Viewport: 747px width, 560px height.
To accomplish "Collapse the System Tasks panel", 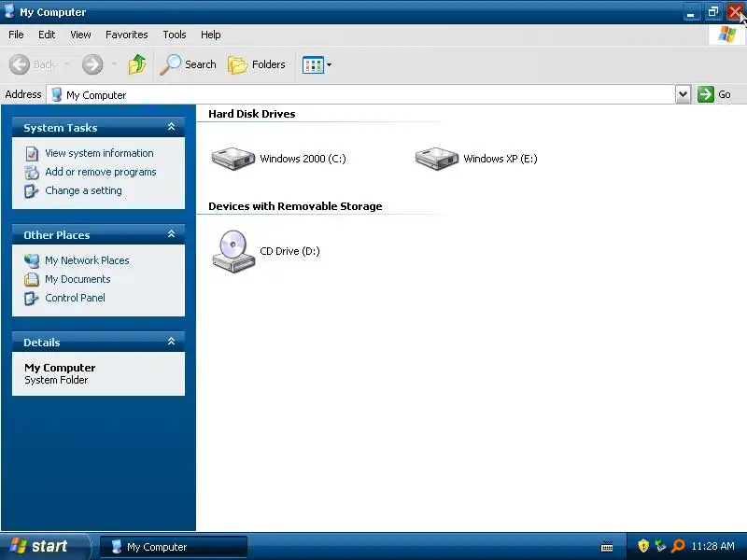I will tap(172, 127).
